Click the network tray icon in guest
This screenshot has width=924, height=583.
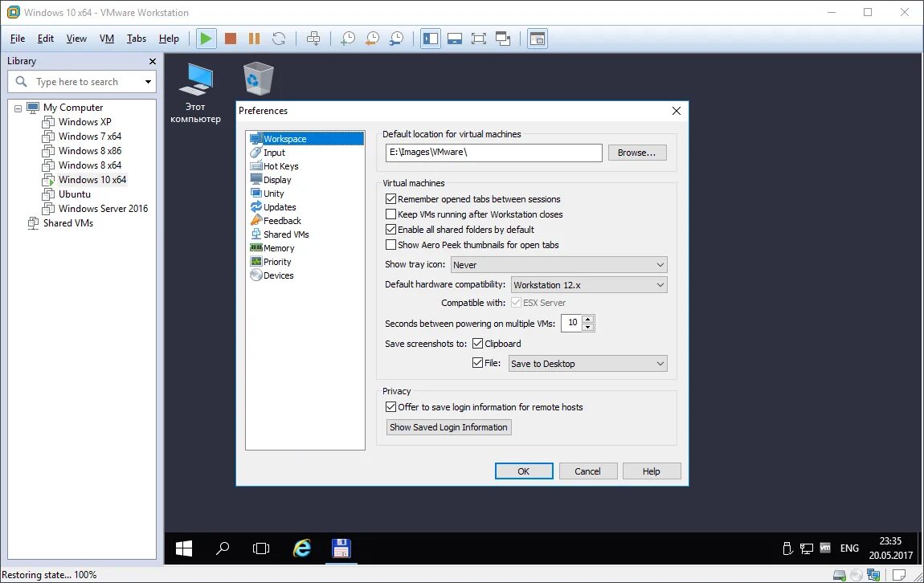tap(806, 548)
